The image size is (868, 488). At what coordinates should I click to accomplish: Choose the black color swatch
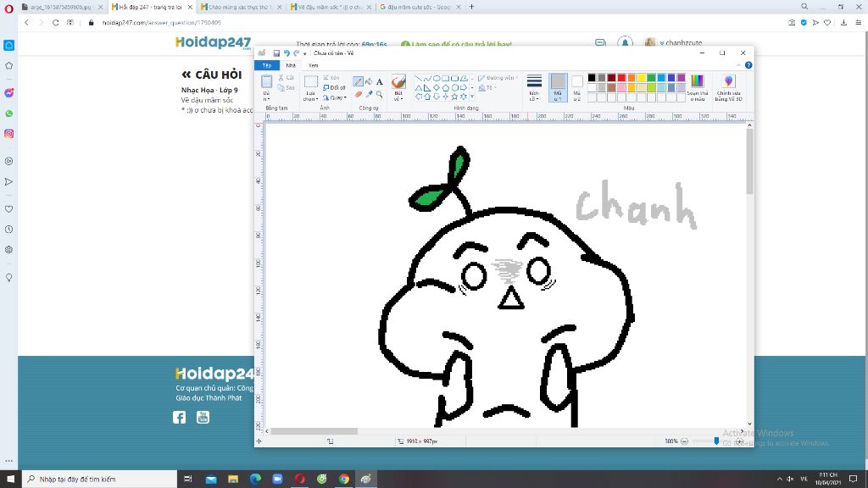tap(592, 78)
